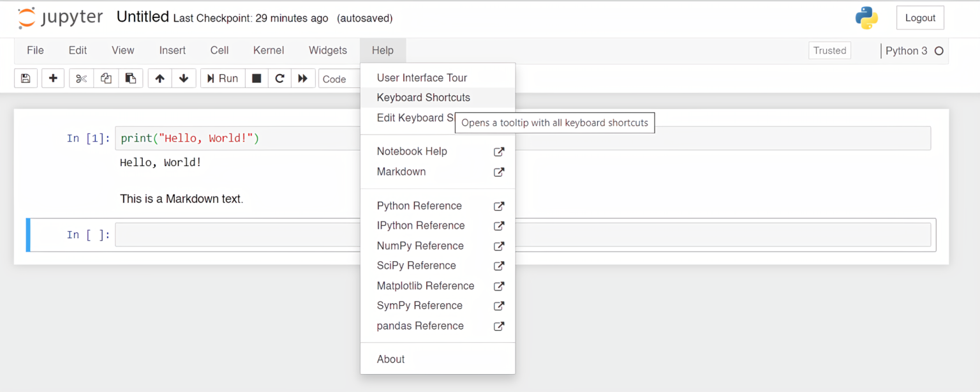
Task: Click the Logout button
Action: pos(920,18)
